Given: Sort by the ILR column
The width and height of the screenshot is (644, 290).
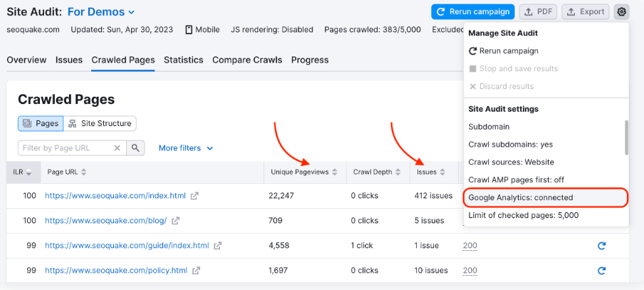Looking at the screenshot, I should (22, 172).
